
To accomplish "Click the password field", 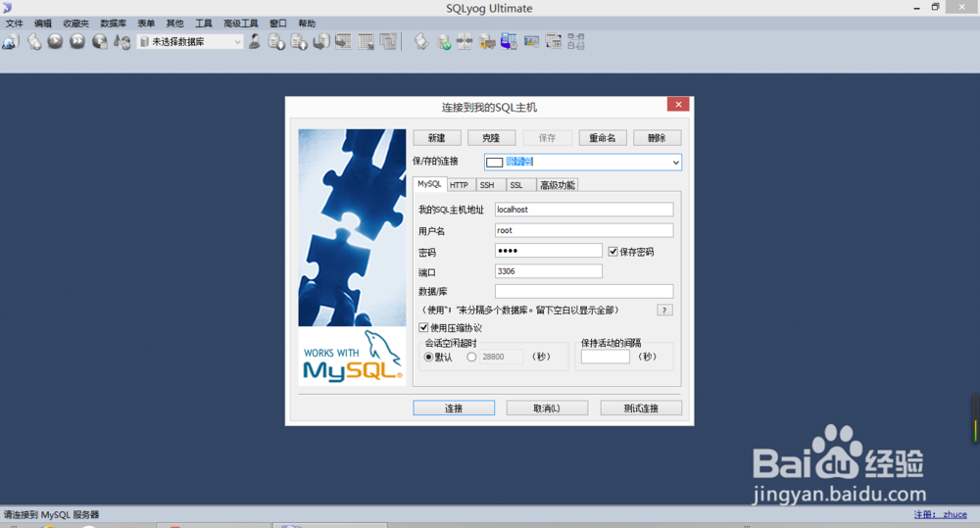I will (549, 251).
